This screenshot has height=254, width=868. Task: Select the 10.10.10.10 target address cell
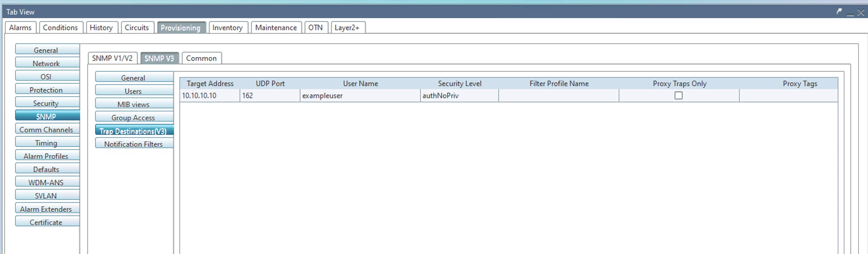(210, 96)
